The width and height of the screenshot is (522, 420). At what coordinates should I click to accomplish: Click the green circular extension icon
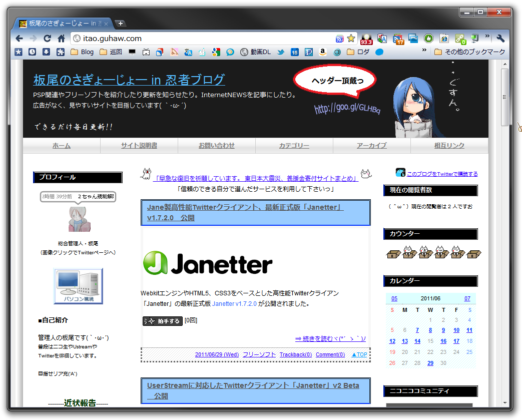tap(428, 39)
